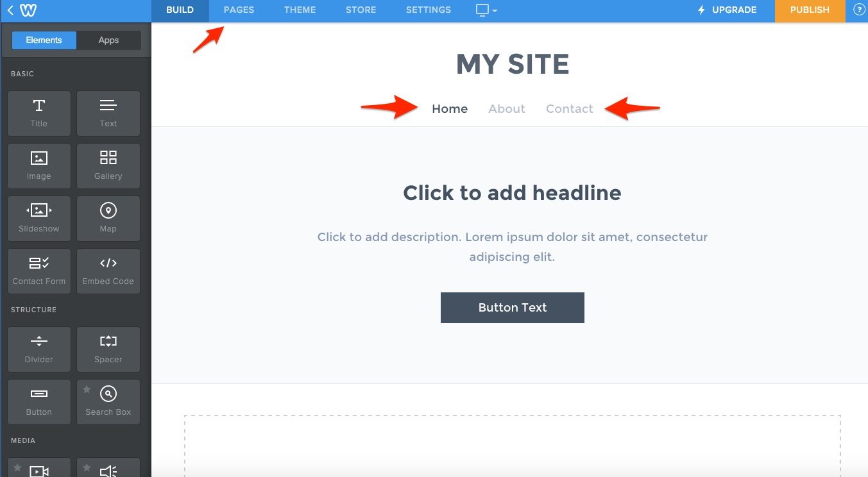
Task: Pick the Embed Code element
Action: 108,271
